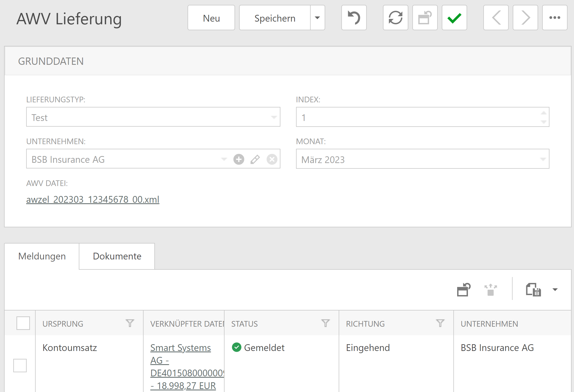Check the Kontoumsatz row checkbox
574x392 pixels.
[20, 366]
